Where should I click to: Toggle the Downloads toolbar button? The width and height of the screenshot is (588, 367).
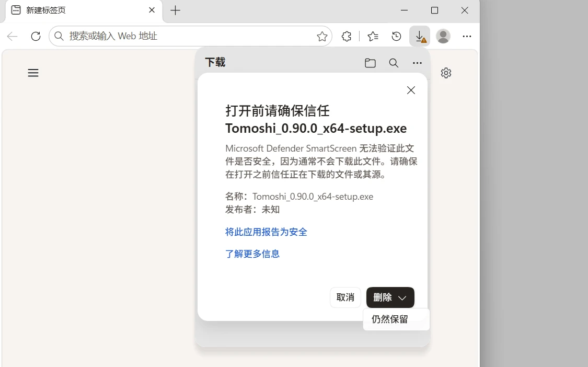pyautogui.click(x=420, y=36)
